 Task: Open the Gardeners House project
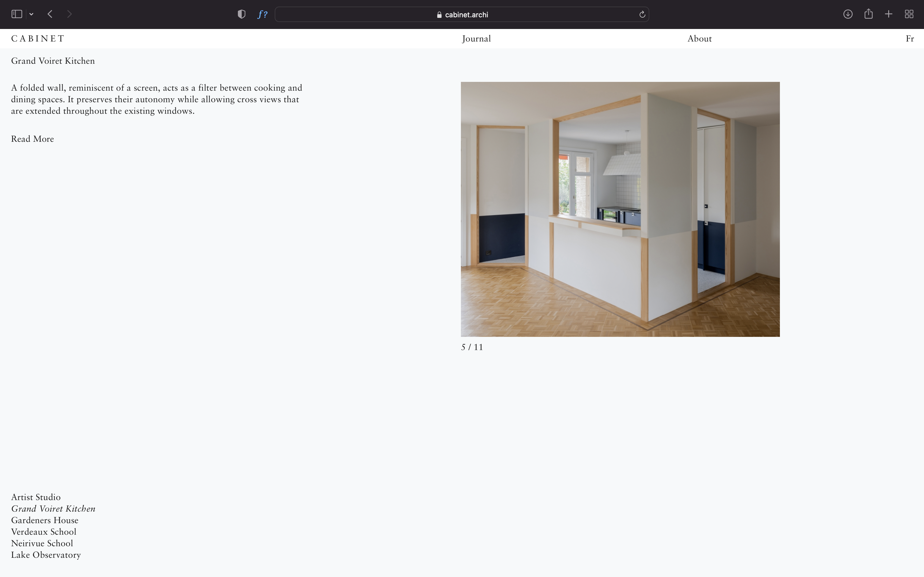pyautogui.click(x=45, y=520)
